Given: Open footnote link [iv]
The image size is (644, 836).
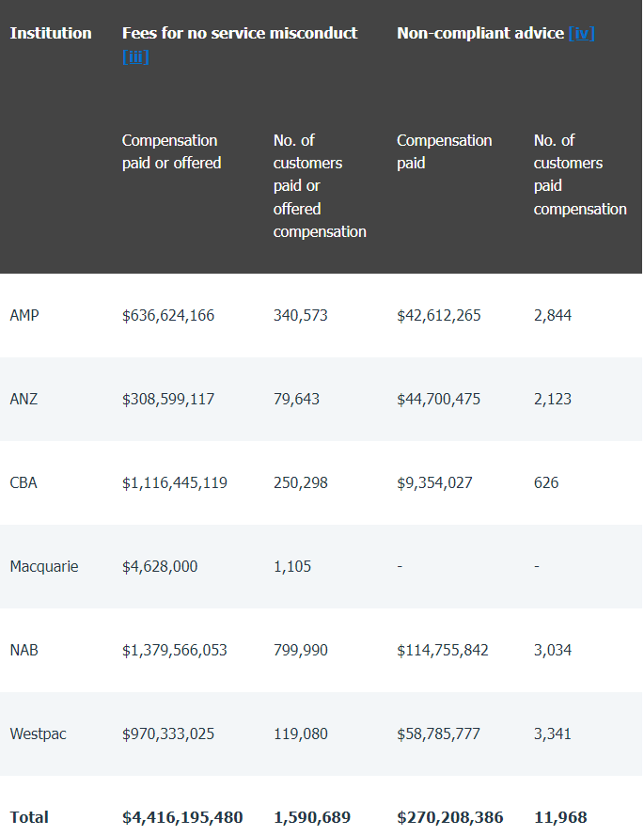Looking at the screenshot, I should [x=581, y=34].
